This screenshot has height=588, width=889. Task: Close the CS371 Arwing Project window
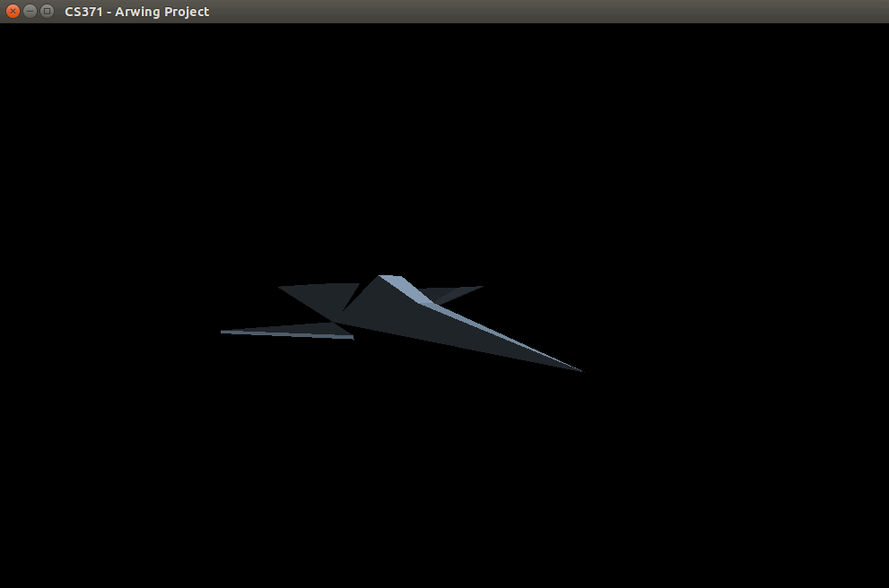[x=13, y=11]
